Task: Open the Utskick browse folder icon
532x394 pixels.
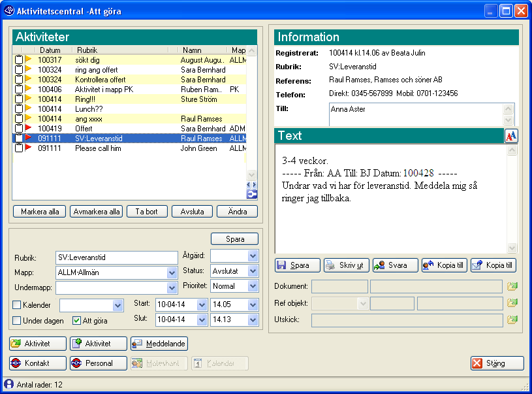Action: [x=512, y=320]
